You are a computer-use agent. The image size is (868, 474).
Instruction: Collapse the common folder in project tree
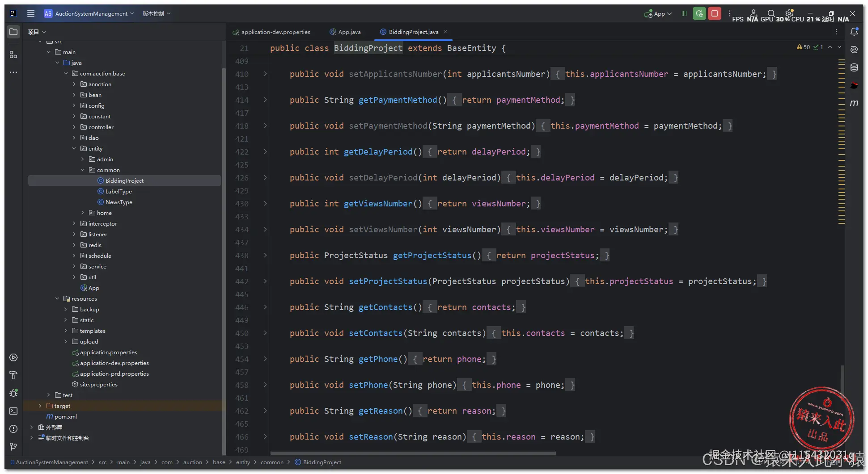click(x=83, y=170)
